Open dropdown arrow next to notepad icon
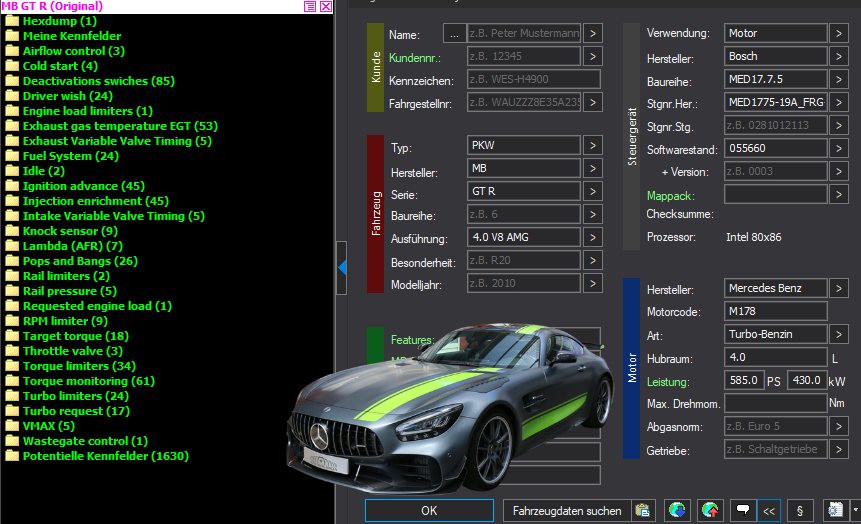 point(855,510)
